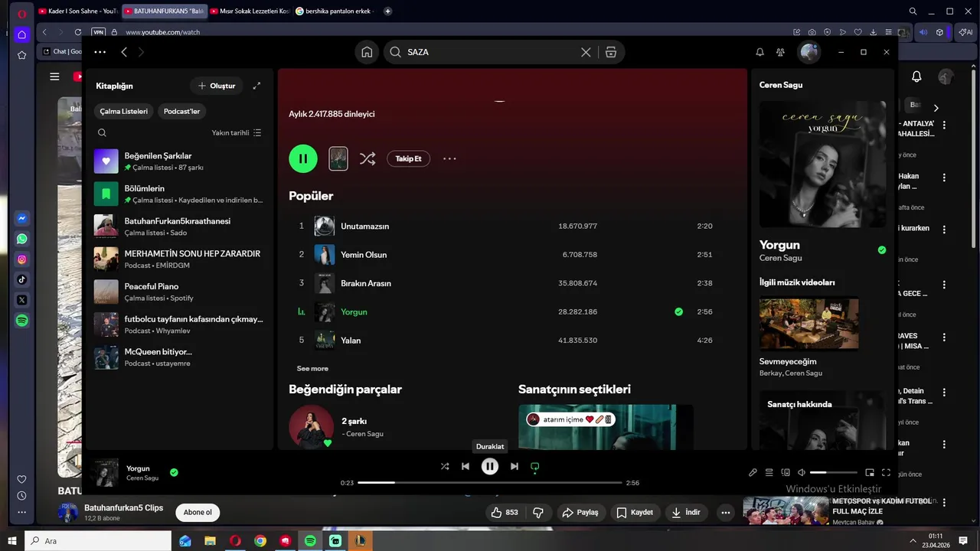Viewport: 980px width, 551px height.
Task: Toggle saved checkmark on Yorgun row
Action: (x=678, y=311)
